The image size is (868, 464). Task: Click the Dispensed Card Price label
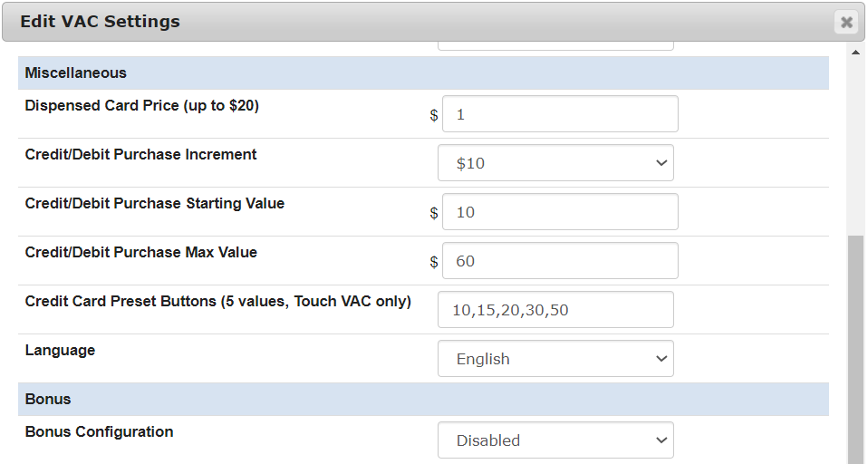click(141, 105)
